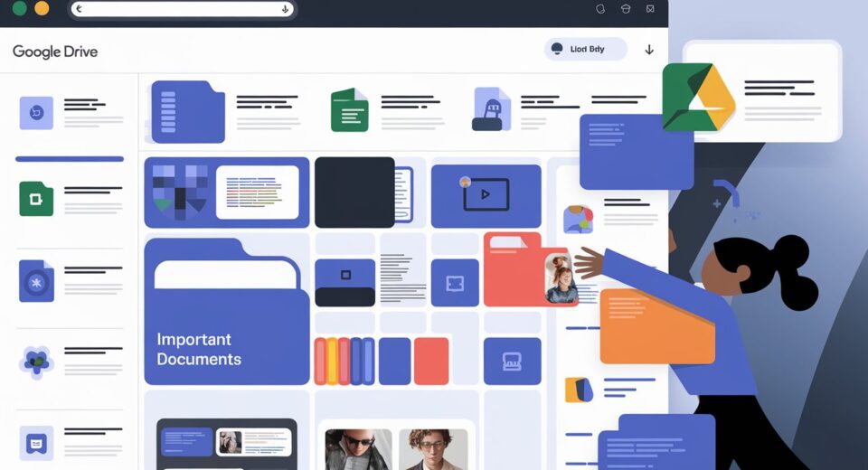Select the sidebar circular arrow icon
This screenshot has width=868, height=470.
[x=36, y=113]
